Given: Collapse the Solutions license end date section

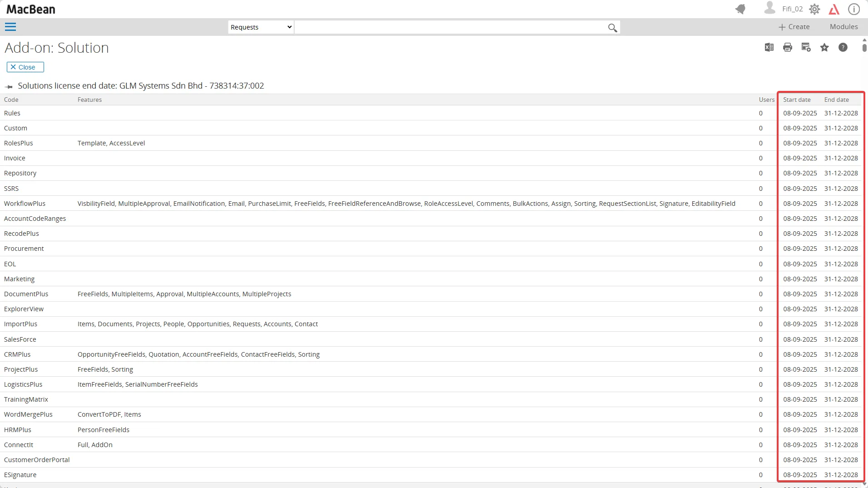Looking at the screenshot, I should coord(9,86).
